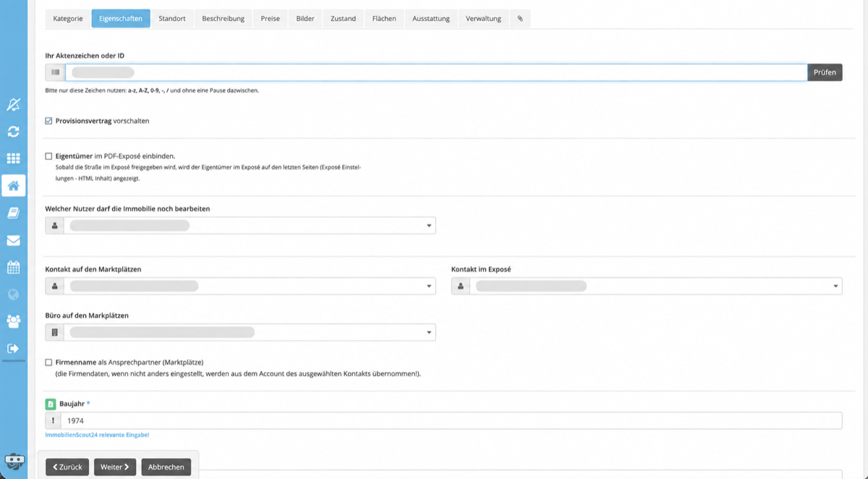The height and width of the screenshot is (479, 868).
Task: Click into the Aktenzeichen oder ID field
Action: (x=436, y=72)
